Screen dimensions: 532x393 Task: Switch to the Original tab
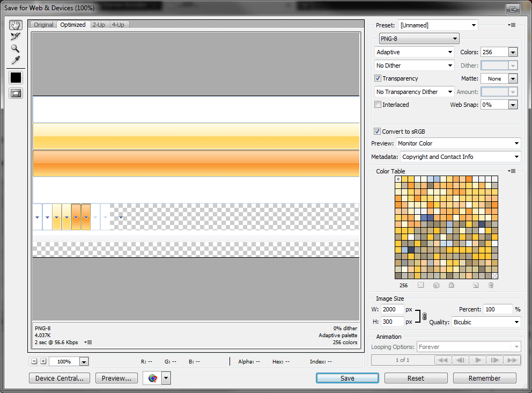click(x=43, y=24)
